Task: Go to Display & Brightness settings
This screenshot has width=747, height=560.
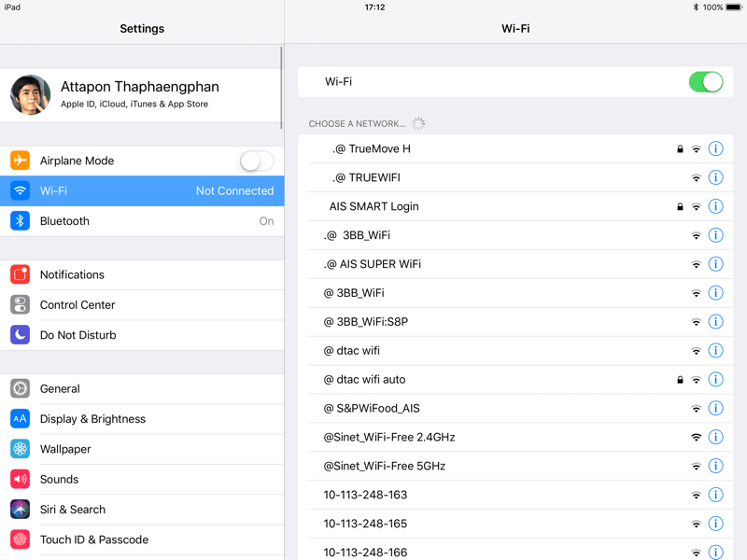Action: pyautogui.click(x=142, y=419)
